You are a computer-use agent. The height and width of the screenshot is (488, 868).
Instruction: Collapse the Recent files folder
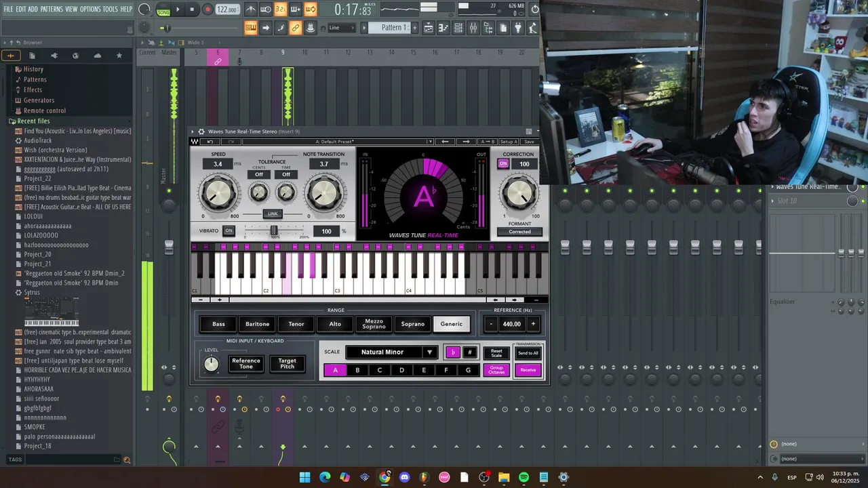pyautogui.click(x=33, y=121)
